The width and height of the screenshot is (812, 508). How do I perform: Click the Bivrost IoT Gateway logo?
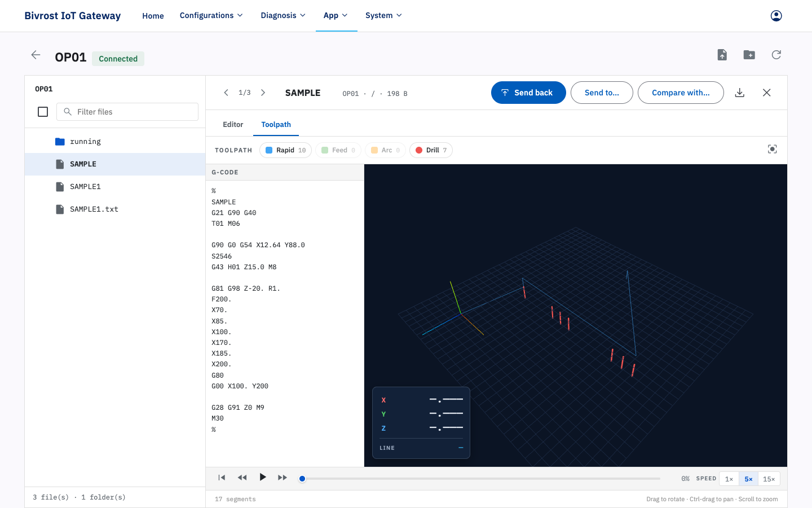coord(73,16)
